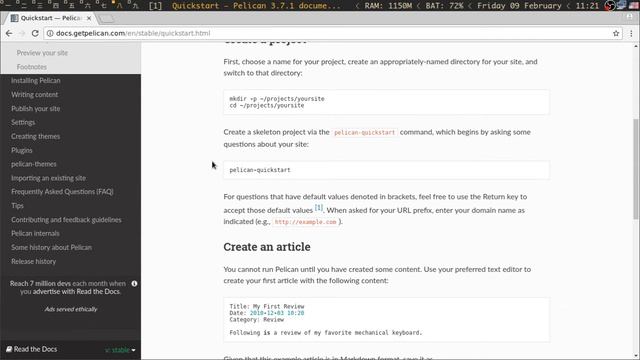Select the Quickstart — Pelican tab
This screenshot has height=360, width=640.
(49, 18)
